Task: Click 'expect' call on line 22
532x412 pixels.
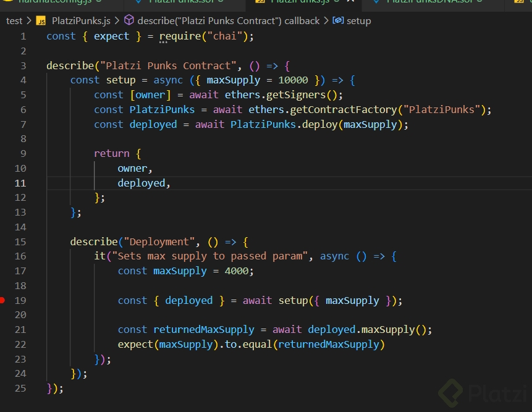Action: coord(135,345)
